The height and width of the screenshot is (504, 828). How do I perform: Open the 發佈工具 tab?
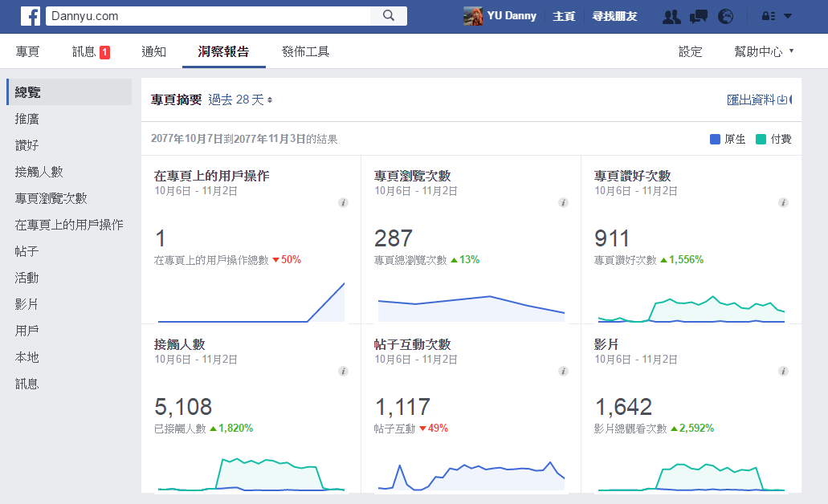tap(305, 51)
